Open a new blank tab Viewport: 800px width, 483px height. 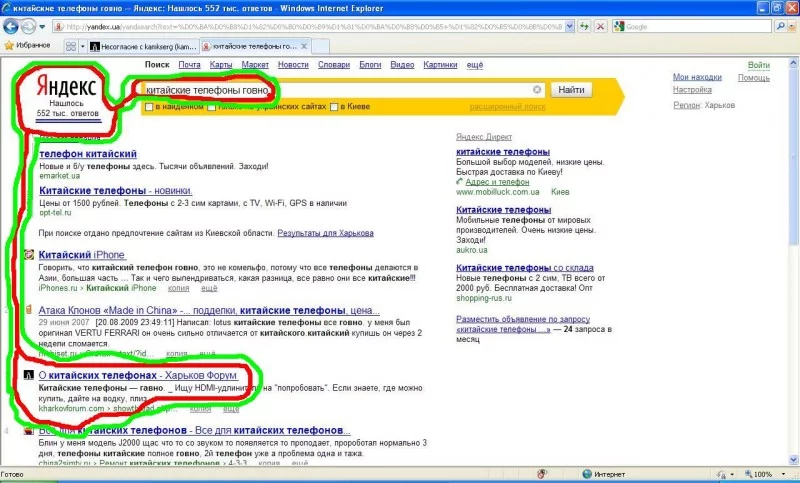pyautogui.click(x=320, y=46)
